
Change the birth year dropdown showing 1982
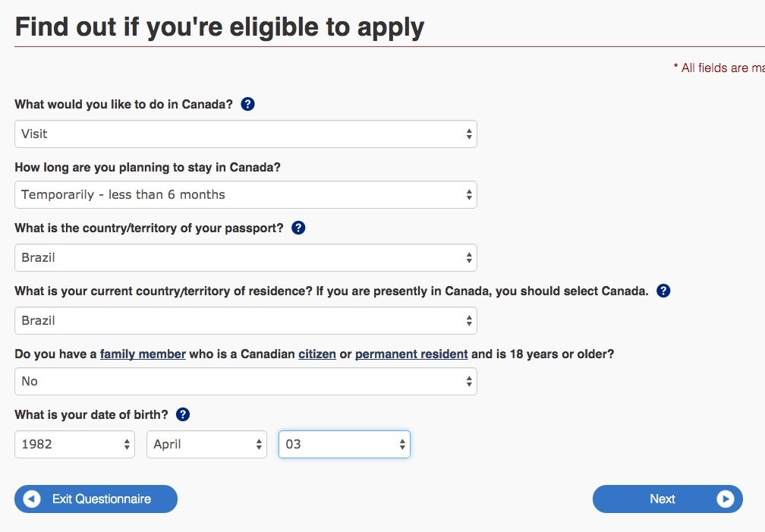(74, 444)
